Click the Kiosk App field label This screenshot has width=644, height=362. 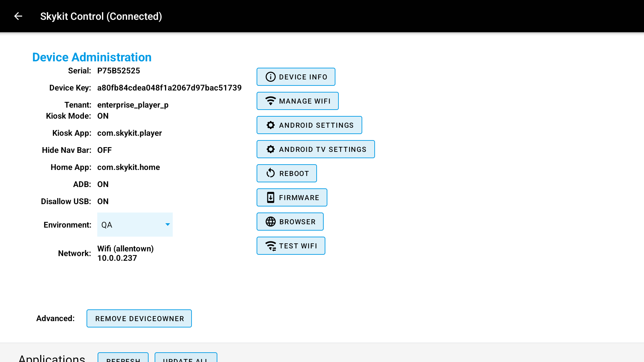[x=72, y=133]
